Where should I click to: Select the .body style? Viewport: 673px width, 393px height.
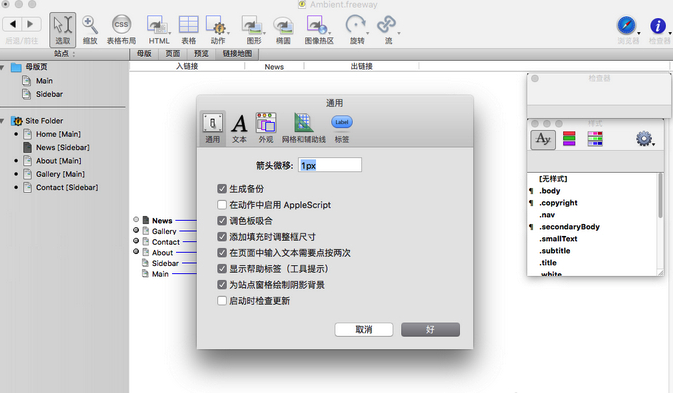550,190
